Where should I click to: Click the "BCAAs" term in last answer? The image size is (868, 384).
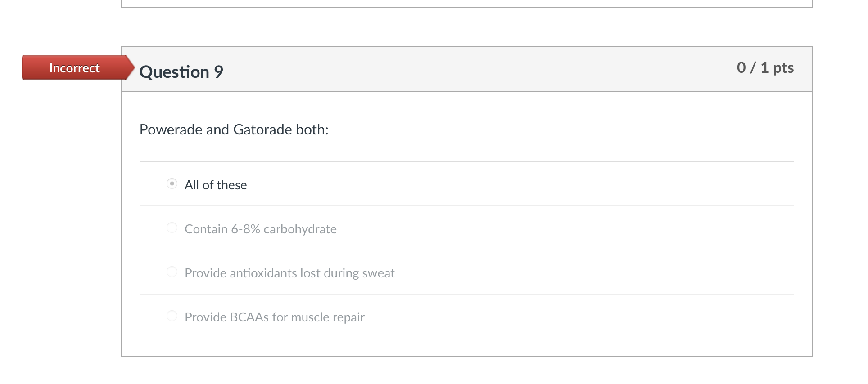[249, 317]
